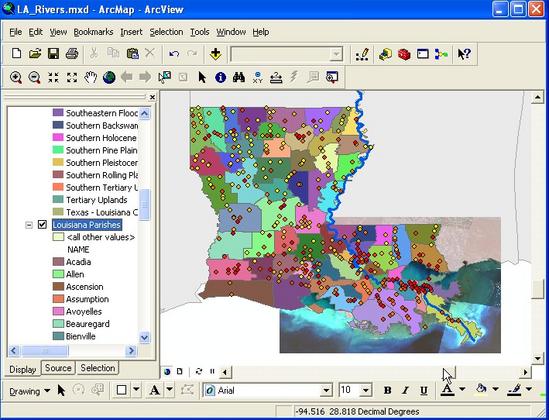
Task: Click the Pause Drawing button
Action: coord(212,371)
